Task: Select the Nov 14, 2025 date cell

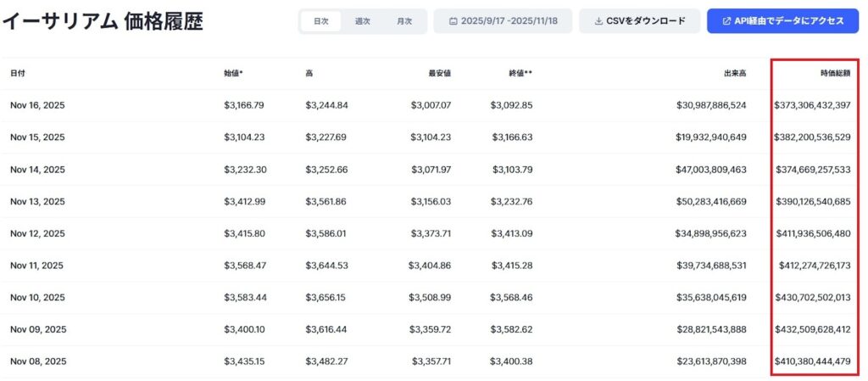Action: point(37,169)
